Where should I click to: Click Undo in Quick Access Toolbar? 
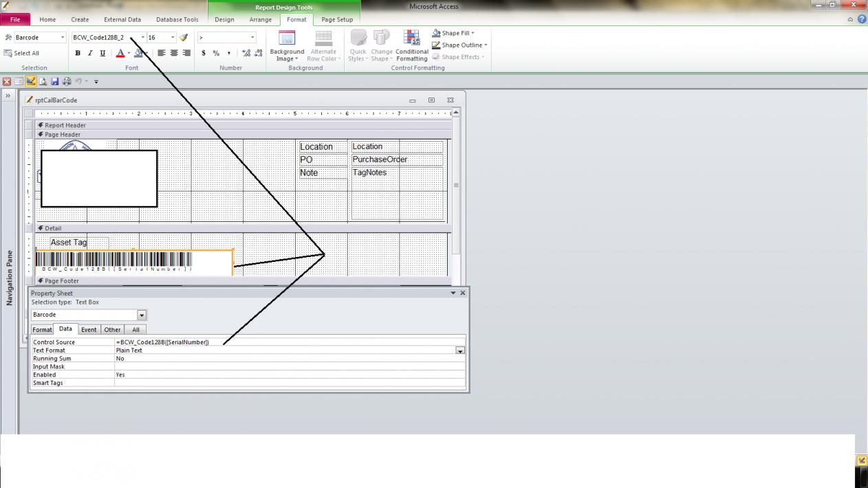click(x=78, y=81)
